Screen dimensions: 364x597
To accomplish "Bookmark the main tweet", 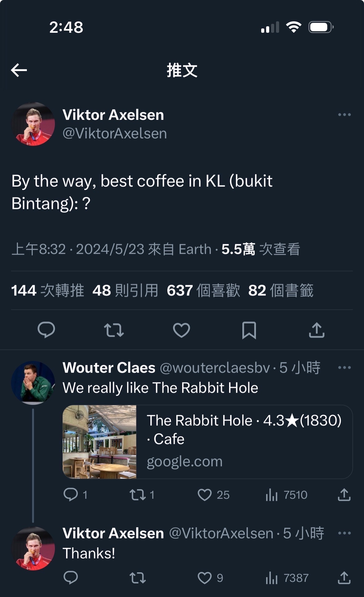I will click(249, 330).
